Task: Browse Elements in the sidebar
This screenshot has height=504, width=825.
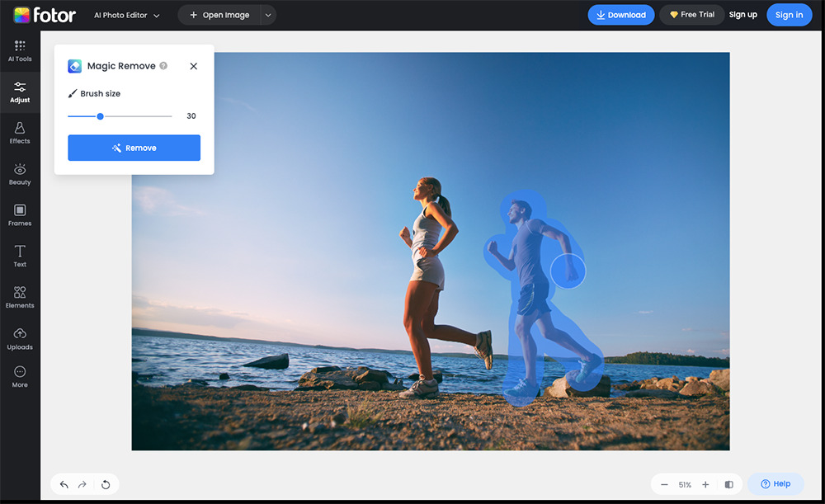Action: pyautogui.click(x=19, y=297)
